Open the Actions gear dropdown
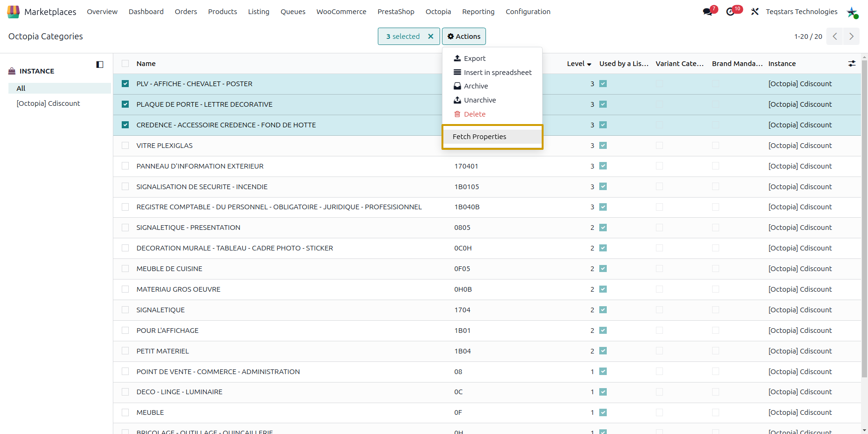Image resolution: width=868 pixels, height=434 pixels. 464,37
